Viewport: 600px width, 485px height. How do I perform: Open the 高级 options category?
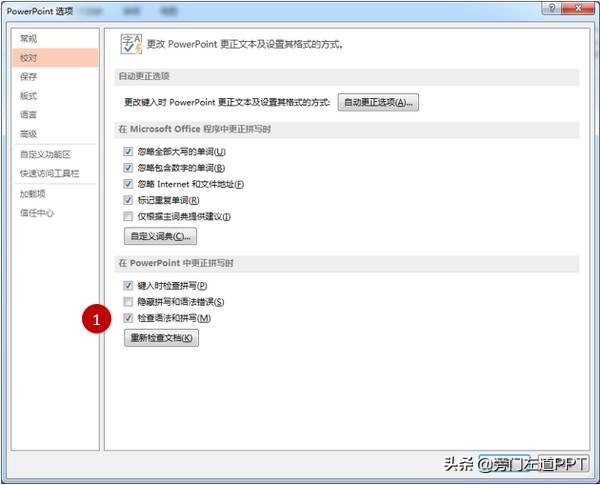click(x=55, y=134)
